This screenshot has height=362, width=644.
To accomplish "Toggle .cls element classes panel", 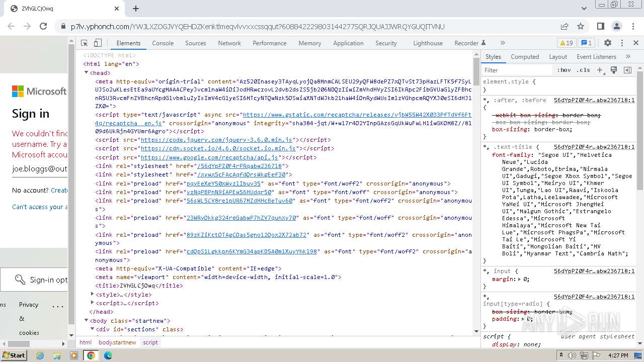I will (584, 70).
